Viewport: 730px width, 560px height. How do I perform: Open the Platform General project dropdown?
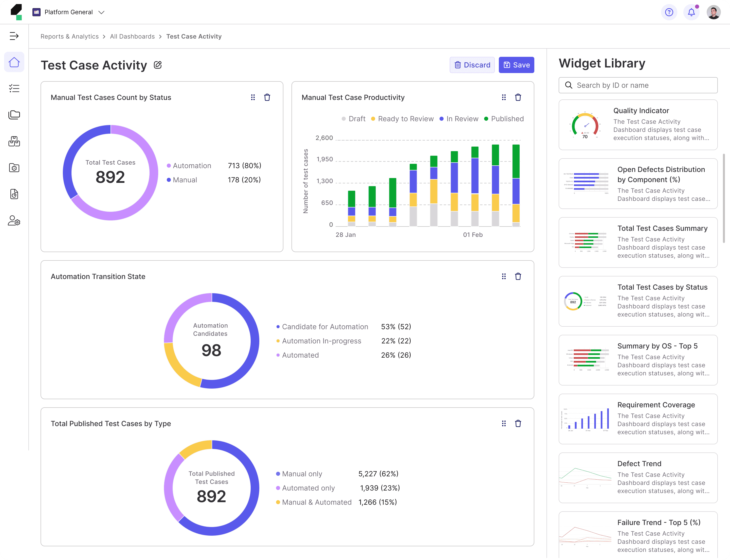69,12
